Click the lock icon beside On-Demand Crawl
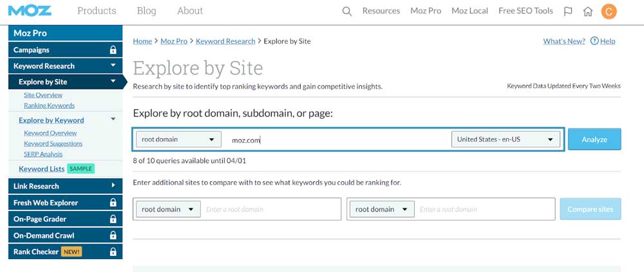Screen dimensions: 644x272 (x=113, y=235)
